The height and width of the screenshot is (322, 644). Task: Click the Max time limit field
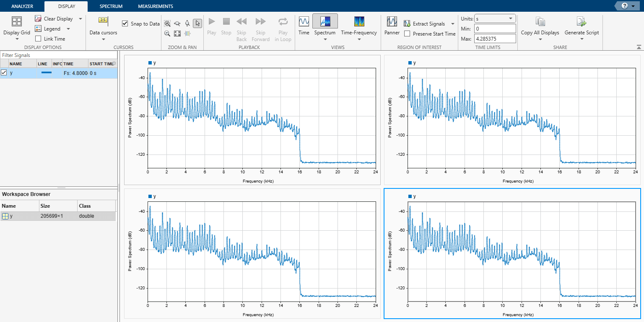pos(495,39)
